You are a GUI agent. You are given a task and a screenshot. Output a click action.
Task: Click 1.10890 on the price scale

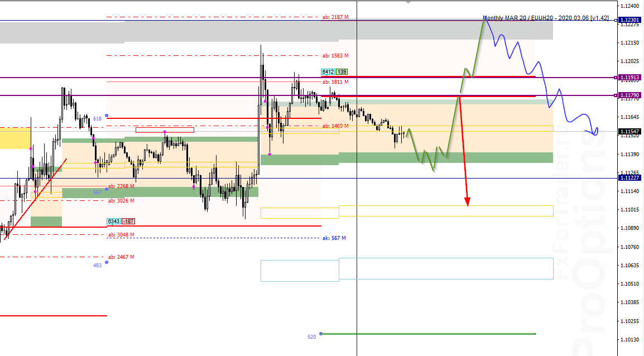point(629,228)
